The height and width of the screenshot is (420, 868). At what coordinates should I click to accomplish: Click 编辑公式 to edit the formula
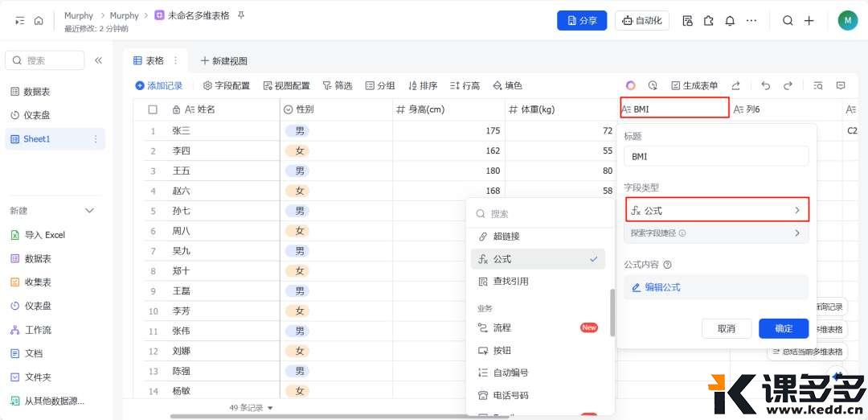(x=716, y=287)
